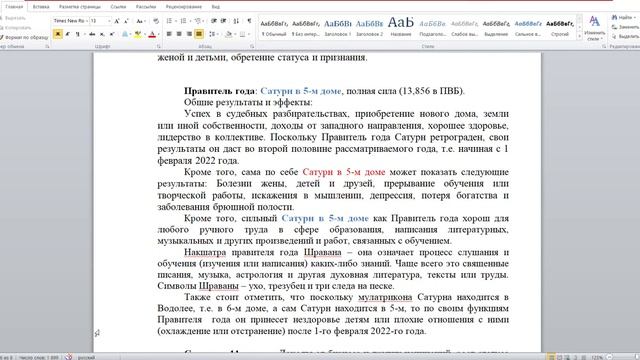Click Выделить (Select) button

(625, 36)
